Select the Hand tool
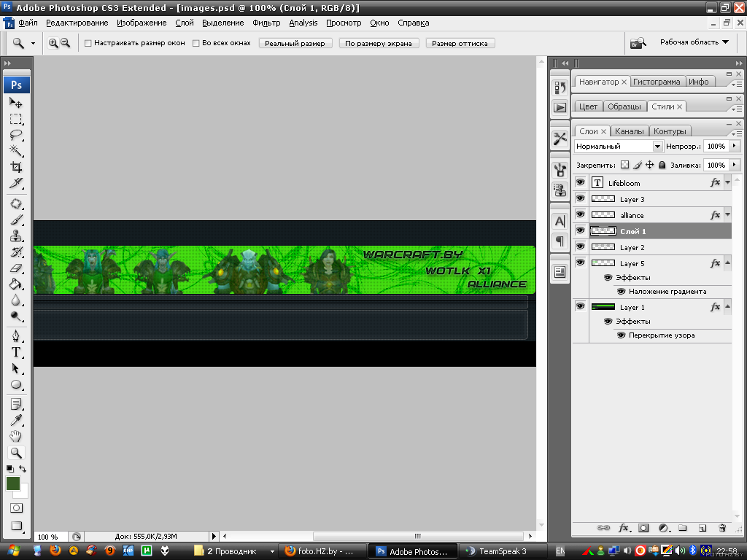747x560 pixels. [x=16, y=437]
